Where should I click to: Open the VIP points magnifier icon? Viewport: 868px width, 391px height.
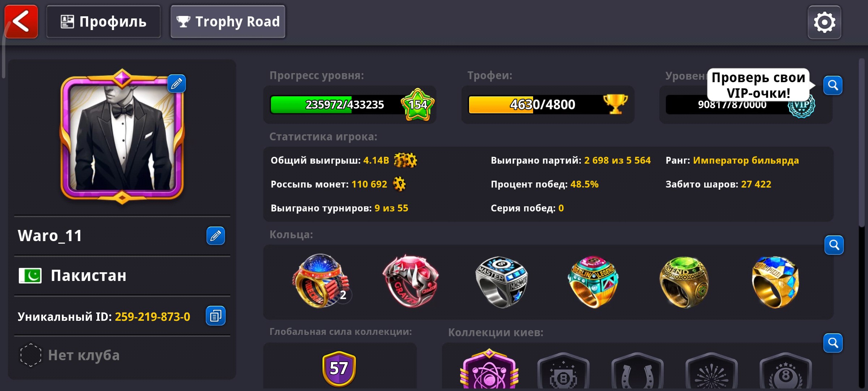833,85
